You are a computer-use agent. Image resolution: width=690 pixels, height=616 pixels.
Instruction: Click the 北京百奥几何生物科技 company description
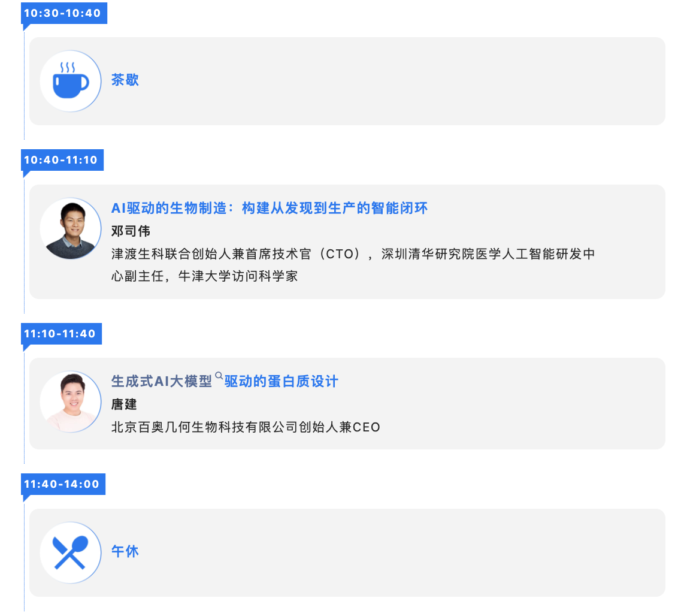point(246,427)
